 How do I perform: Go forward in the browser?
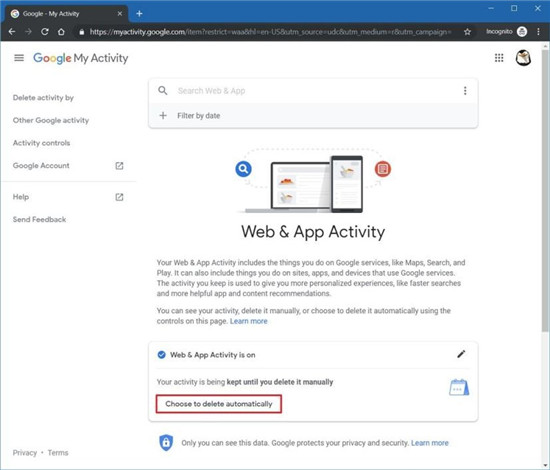pos(28,32)
